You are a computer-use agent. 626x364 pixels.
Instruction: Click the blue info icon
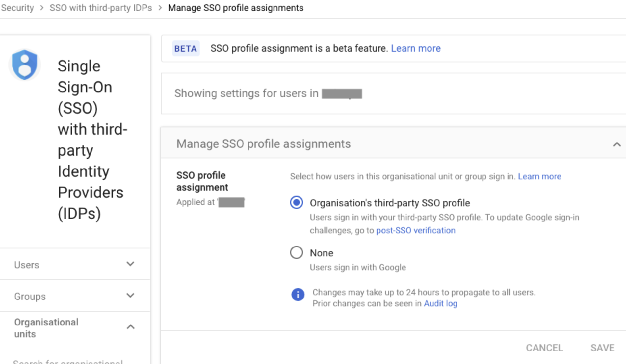coord(298,295)
